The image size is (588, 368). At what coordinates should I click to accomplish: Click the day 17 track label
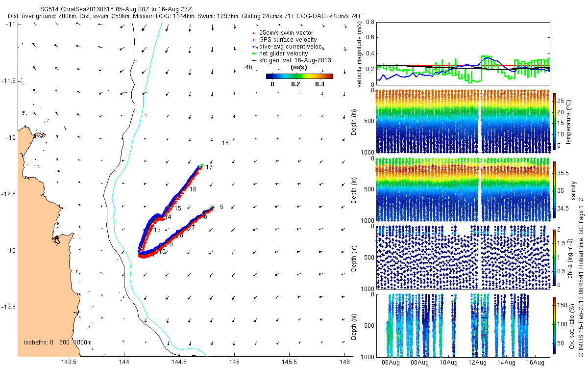coord(209,167)
